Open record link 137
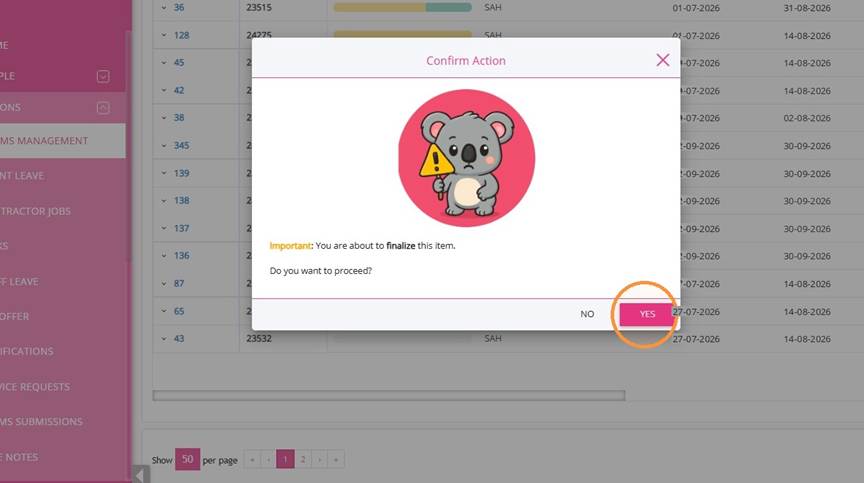Viewport: 864px width, 483px height. click(181, 228)
